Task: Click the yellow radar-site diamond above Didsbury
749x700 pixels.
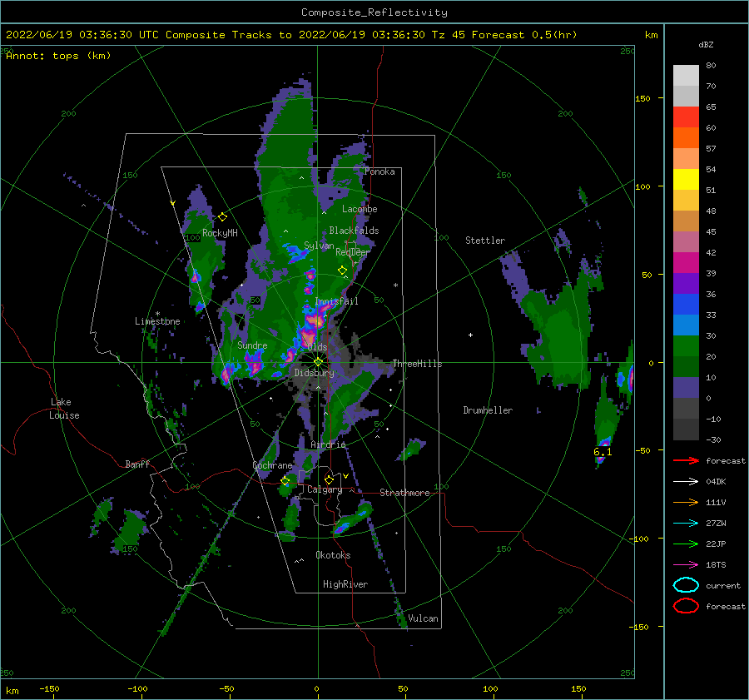Action: pos(318,362)
